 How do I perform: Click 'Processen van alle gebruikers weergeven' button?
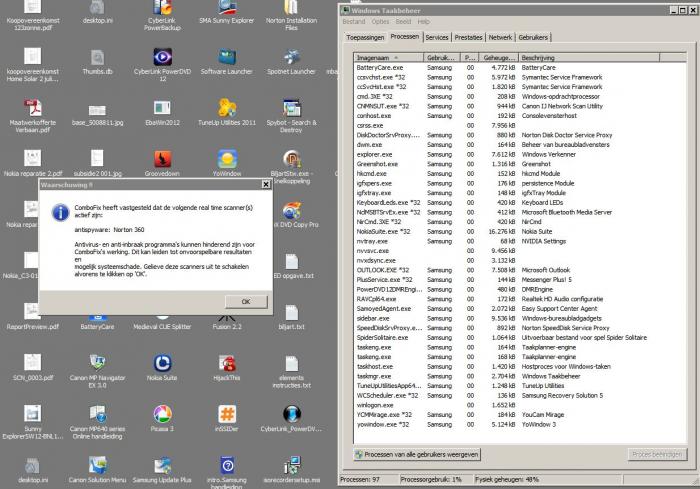click(x=417, y=454)
